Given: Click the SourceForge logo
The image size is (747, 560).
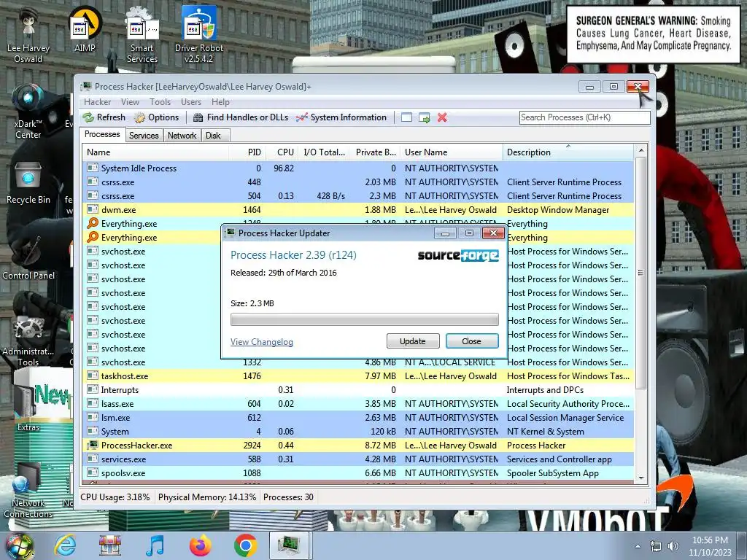Looking at the screenshot, I should click(458, 256).
